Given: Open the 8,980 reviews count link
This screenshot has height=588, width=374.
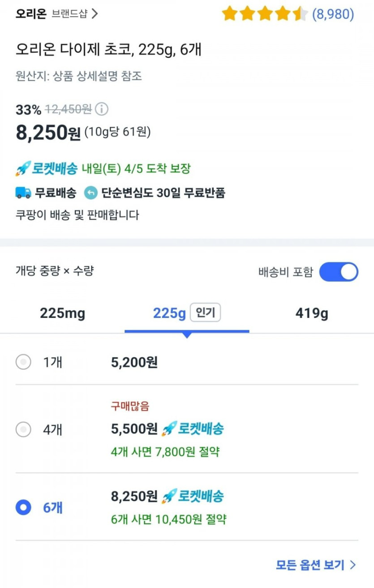Looking at the screenshot, I should 333,14.
